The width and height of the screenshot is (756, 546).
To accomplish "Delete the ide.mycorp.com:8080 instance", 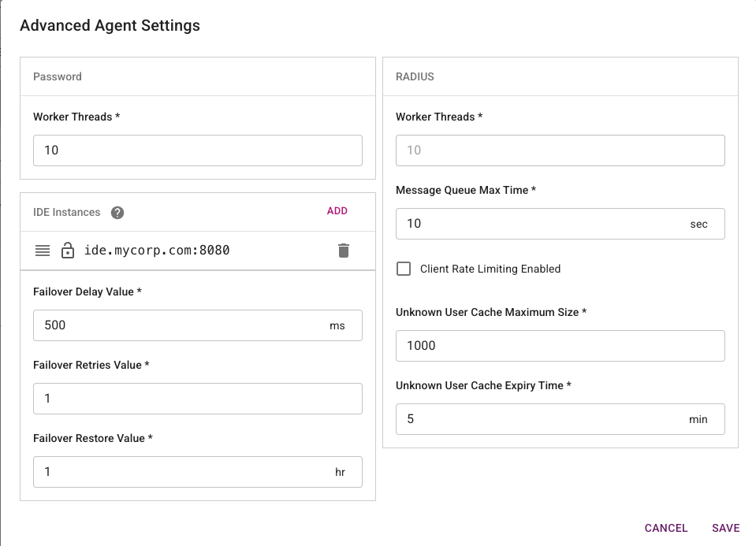I will click(343, 251).
